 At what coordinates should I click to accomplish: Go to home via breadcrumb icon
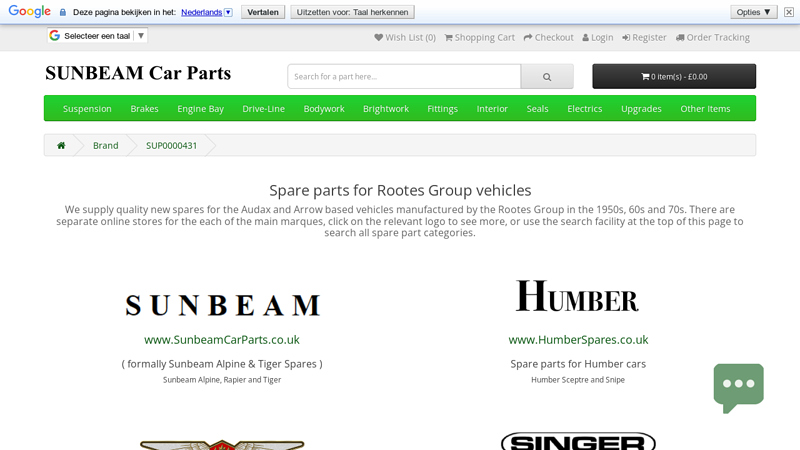61,145
